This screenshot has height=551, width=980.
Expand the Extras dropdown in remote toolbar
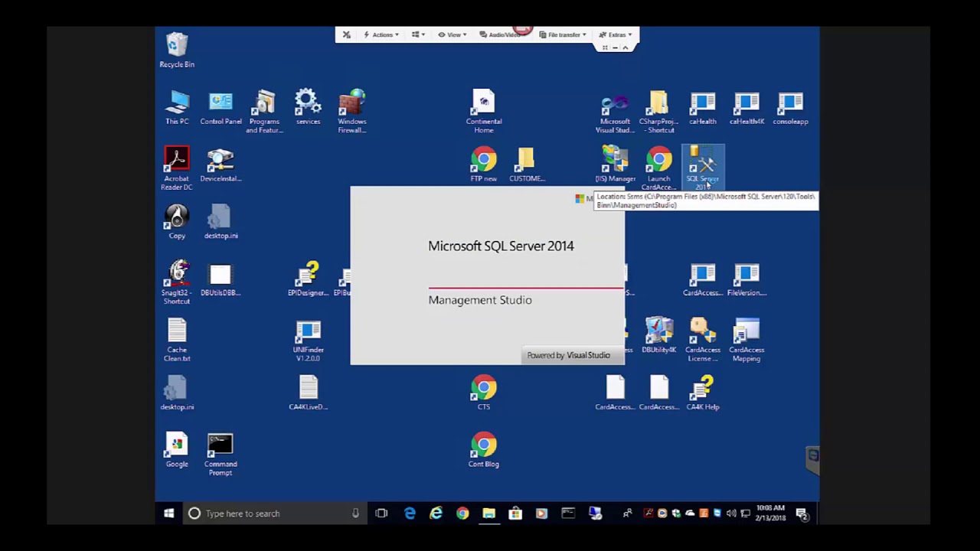[616, 34]
